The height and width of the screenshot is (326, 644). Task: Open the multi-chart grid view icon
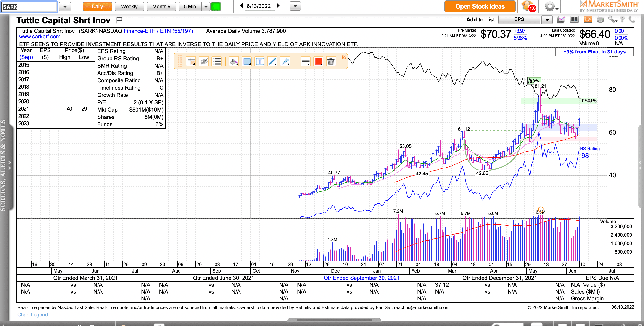[574, 19]
